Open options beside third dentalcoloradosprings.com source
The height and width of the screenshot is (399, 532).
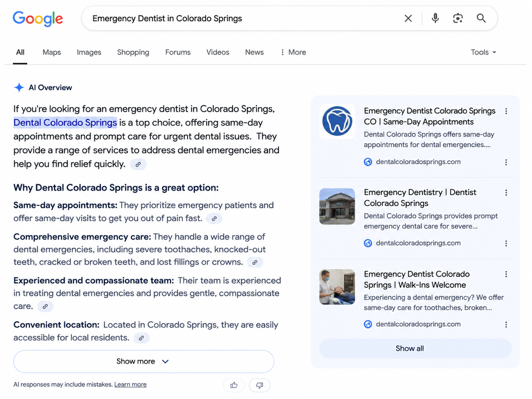click(506, 325)
